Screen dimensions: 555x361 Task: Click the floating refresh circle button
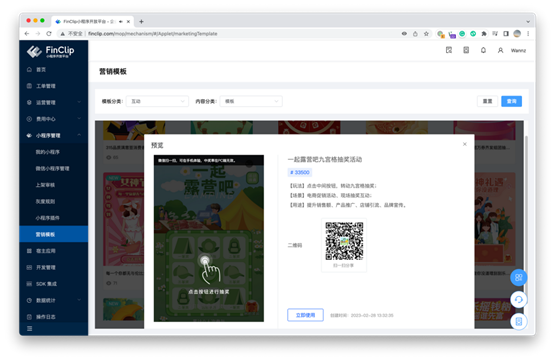(519, 299)
